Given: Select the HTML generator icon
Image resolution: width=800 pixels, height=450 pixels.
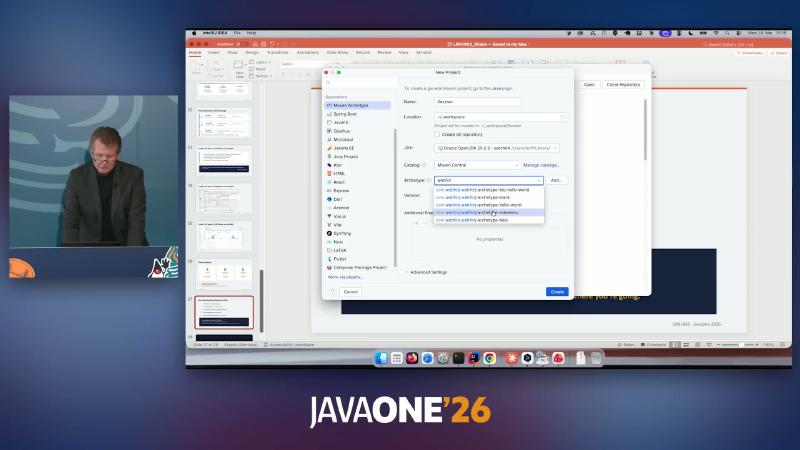Looking at the screenshot, I should point(329,173).
